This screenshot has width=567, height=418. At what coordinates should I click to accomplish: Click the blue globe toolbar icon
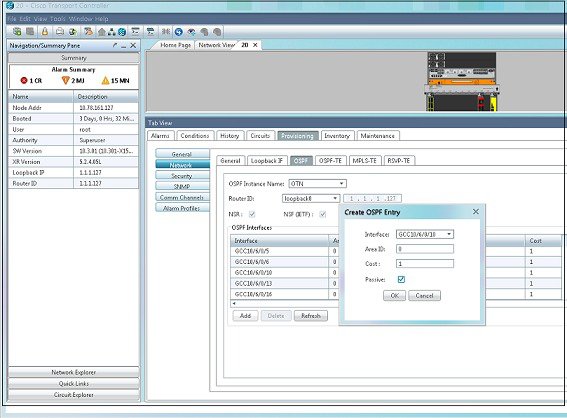point(122,32)
